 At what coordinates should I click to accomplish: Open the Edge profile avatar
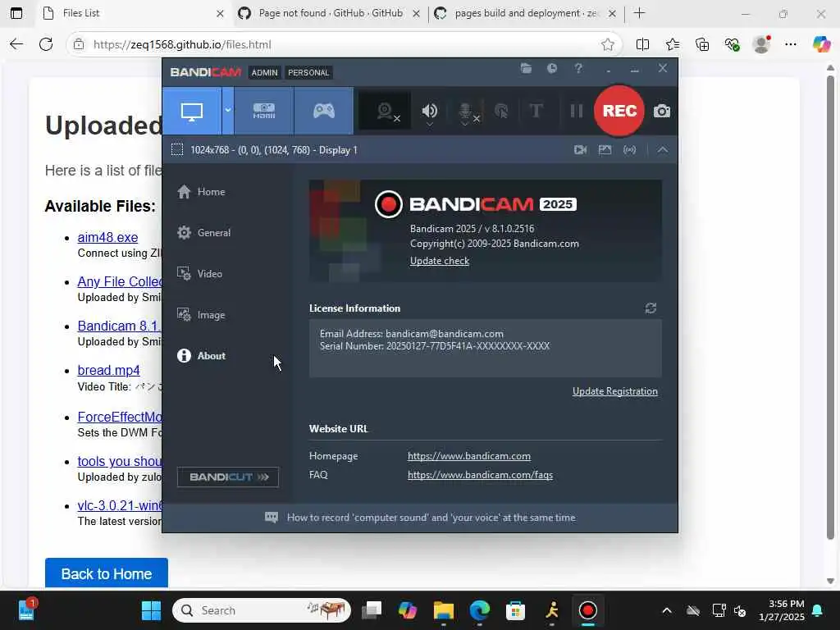761,44
